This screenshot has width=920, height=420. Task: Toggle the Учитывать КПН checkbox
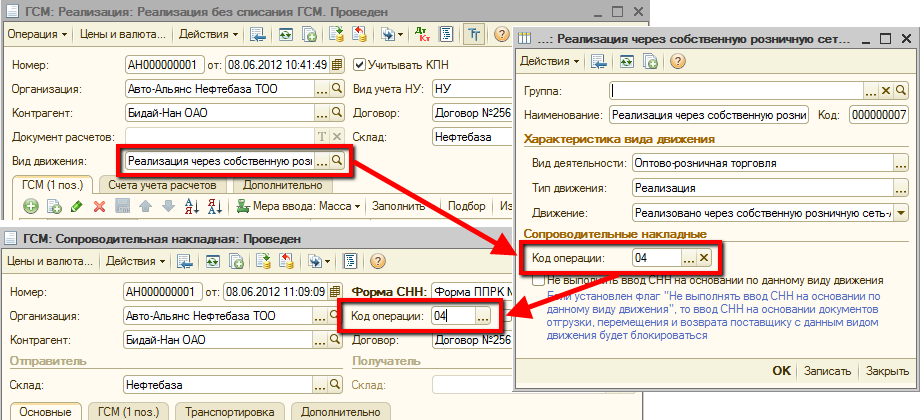coord(360,65)
